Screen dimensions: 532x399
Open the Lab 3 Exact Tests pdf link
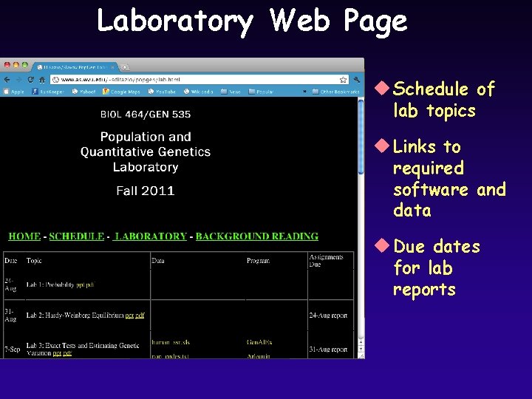(67, 353)
